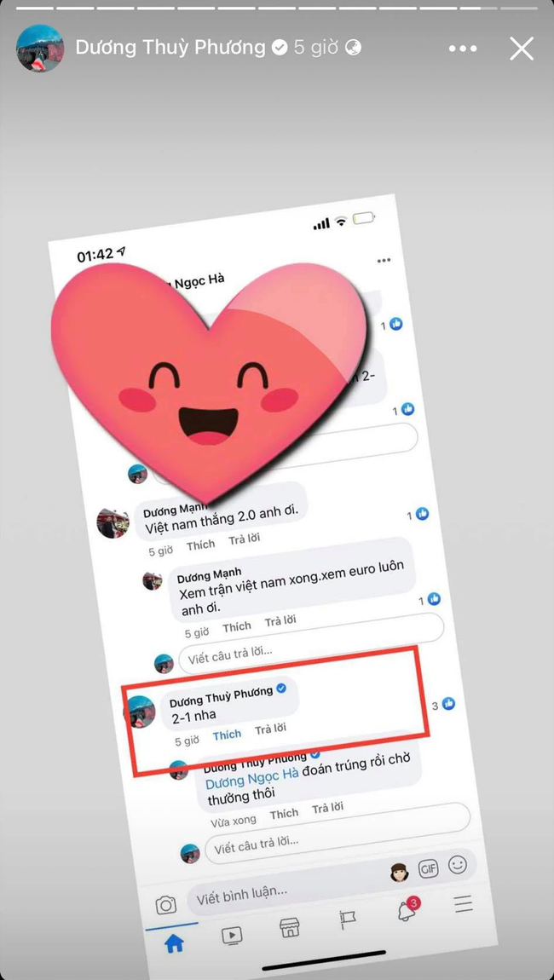This screenshot has height=980, width=554.
Task: Close the story with the X icon
Action: pos(521,48)
